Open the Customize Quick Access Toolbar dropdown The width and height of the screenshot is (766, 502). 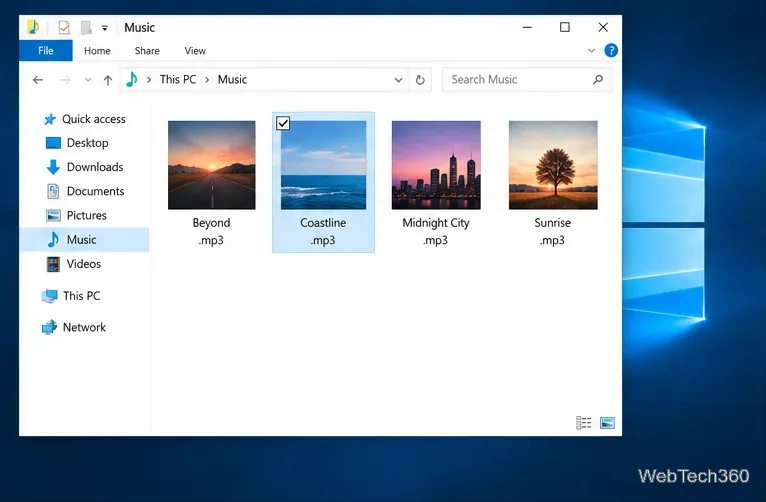[x=105, y=28]
